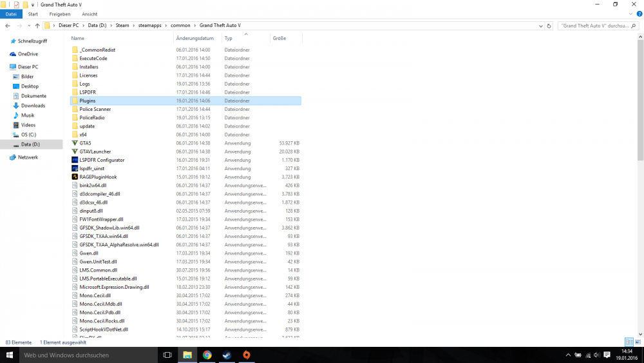This screenshot has height=363, width=644.
Task: Select the Plugins folder icon
Action: pyautogui.click(x=75, y=101)
